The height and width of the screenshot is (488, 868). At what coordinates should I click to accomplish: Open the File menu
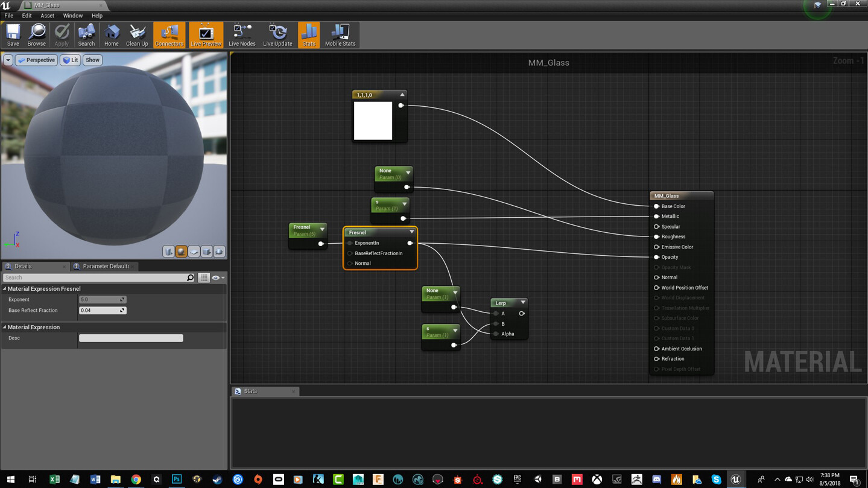pos(8,16)
